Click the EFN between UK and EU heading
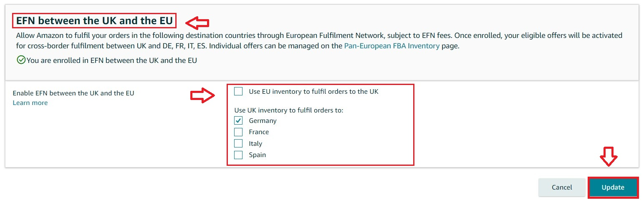 (94, 20)
